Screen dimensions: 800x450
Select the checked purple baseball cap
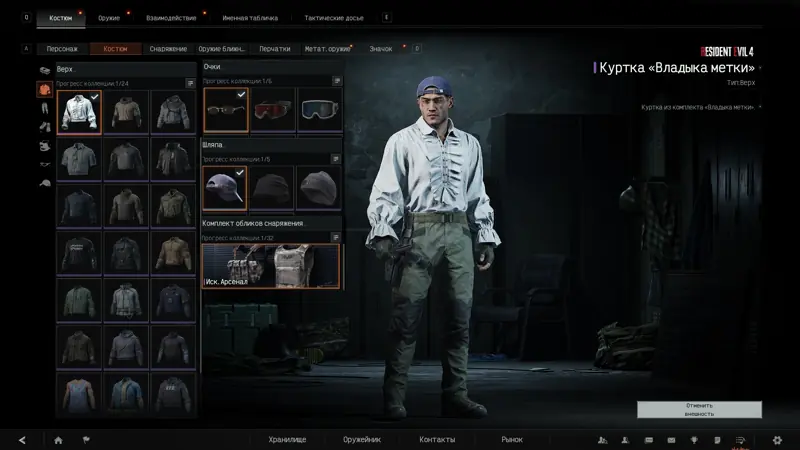tap(225, 188)
